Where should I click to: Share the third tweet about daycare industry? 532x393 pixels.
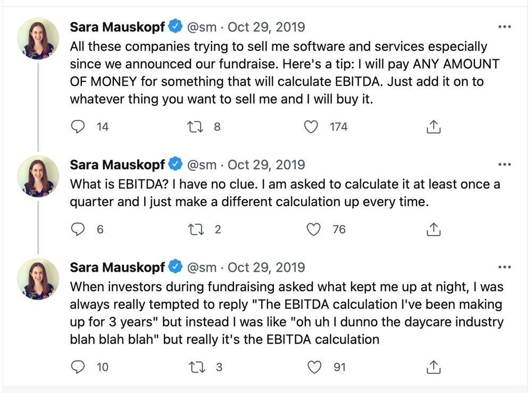(433, 367)
